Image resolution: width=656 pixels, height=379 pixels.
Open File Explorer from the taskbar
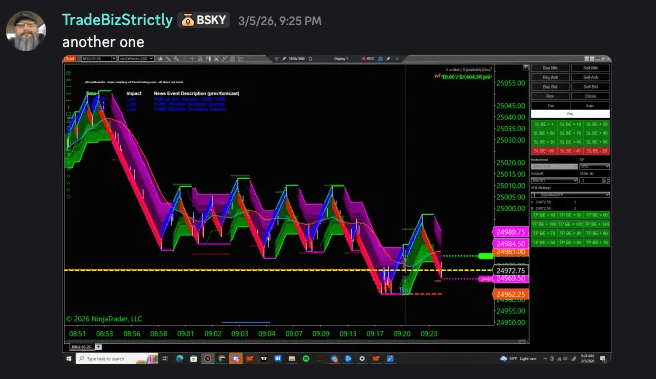point(292,359)
